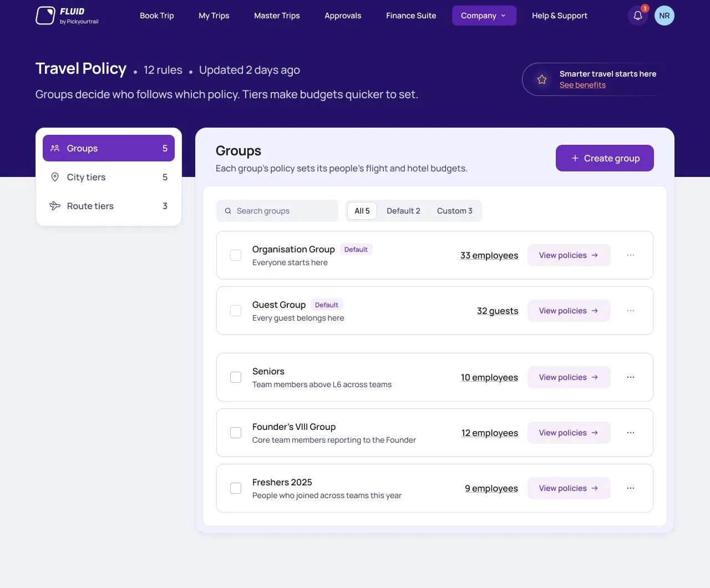Click the See benefits link
Screen dimensions: 710x588
(582, 85)
